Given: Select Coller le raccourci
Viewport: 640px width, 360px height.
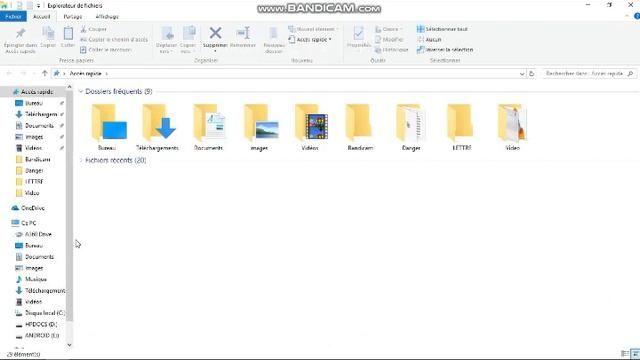Looking at the screenshot, I should point(106,49).
